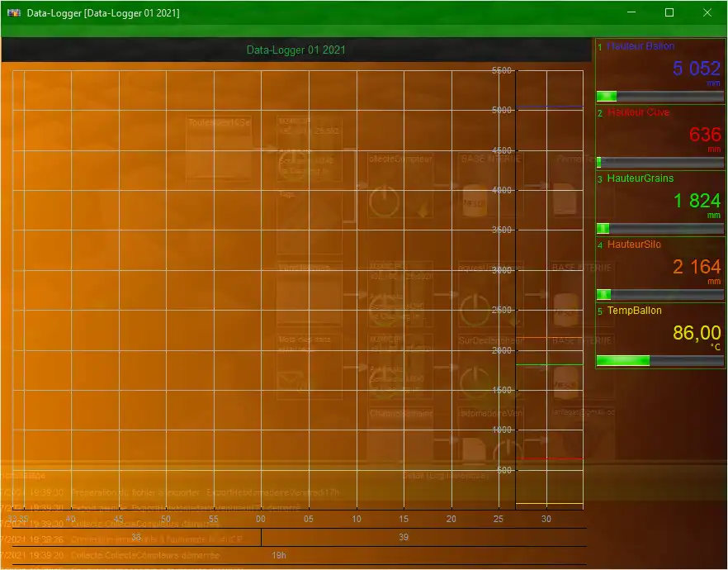Click the 1000 label on the Y axis
Viewport: 728px width, 570px height.
pyautogui.click(x=502, y=430)
